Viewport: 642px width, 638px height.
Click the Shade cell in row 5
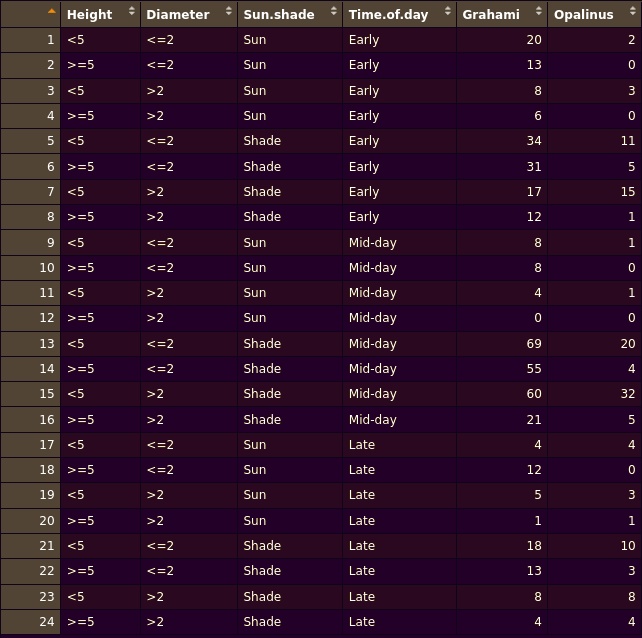click(x=262, y=140)
